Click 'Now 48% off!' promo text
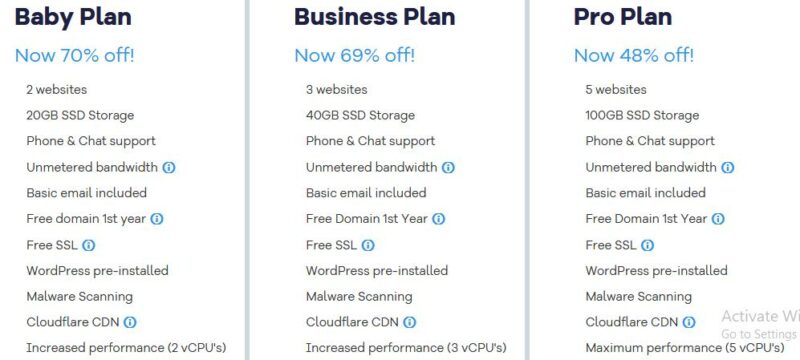This screenshot has height=360, width=800. click(x=634, y=55)
